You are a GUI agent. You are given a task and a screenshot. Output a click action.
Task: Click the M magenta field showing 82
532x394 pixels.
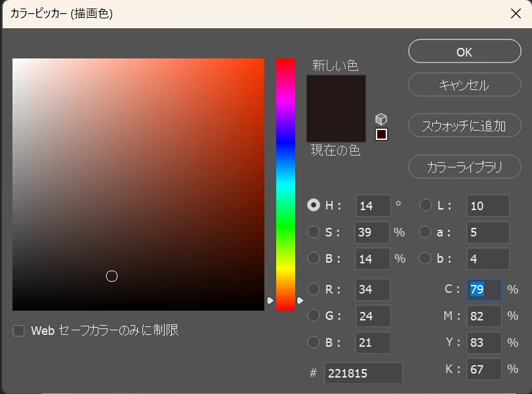[484, 316]
